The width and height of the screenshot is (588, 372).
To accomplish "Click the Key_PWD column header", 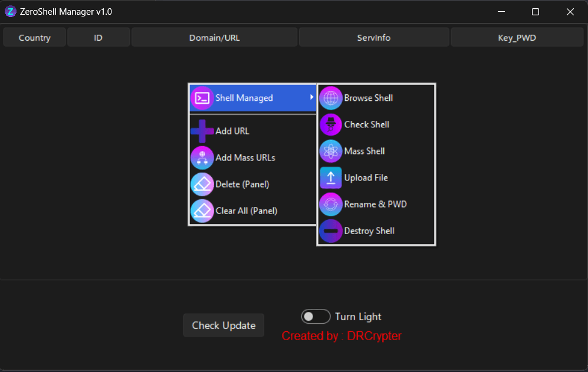I will 517,37.
